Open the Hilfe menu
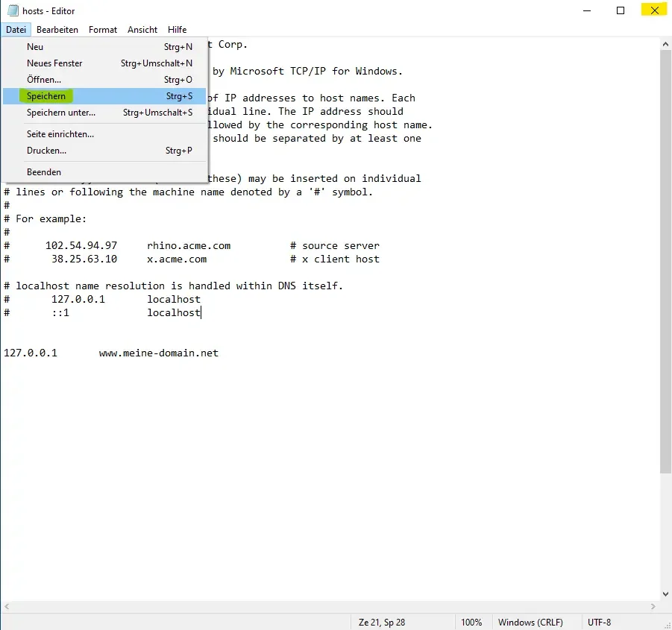This screenshot has height=630, width=672. (x=178, y=30)
